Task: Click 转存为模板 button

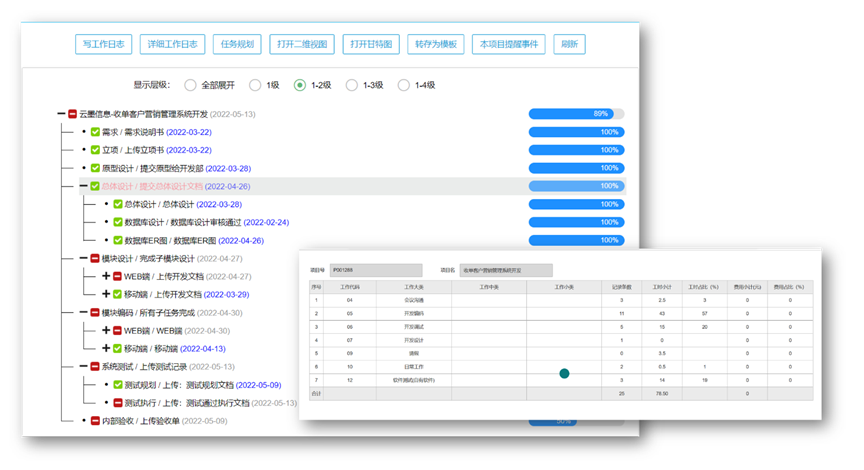Action: pos(436,44)
